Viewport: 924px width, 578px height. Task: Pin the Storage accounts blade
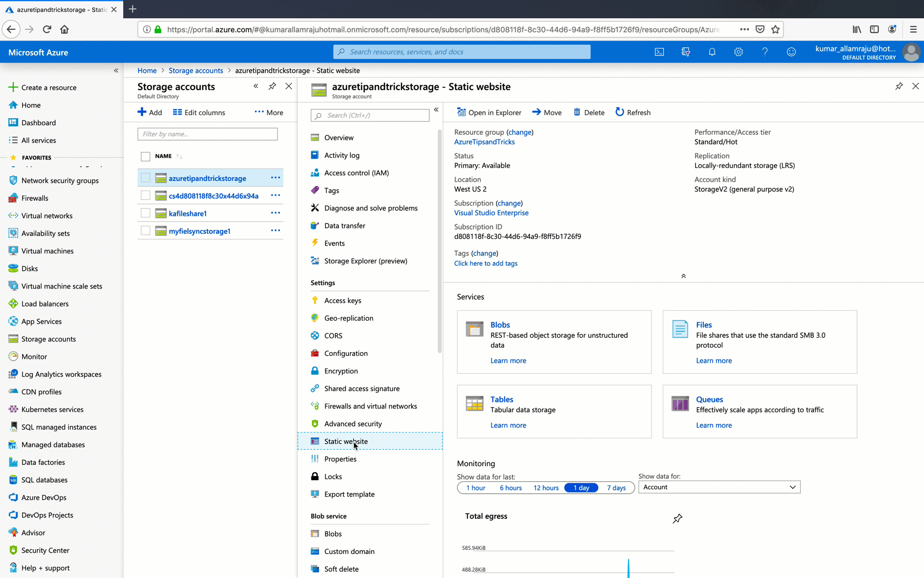tap(272, 86)
